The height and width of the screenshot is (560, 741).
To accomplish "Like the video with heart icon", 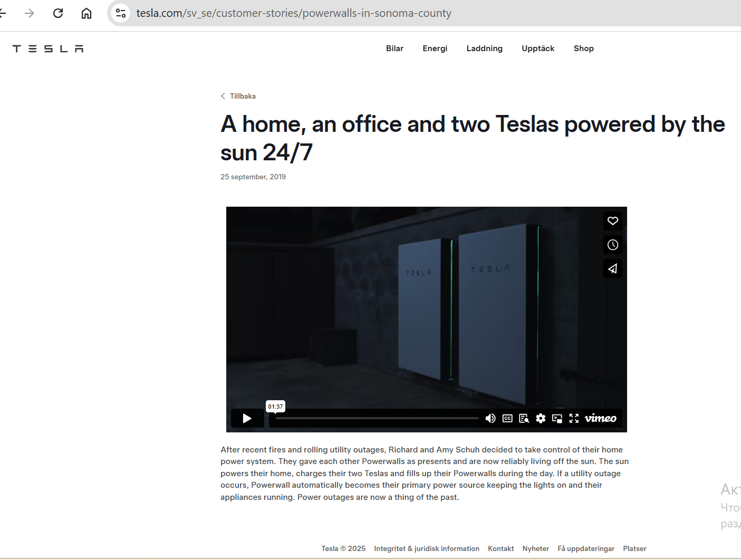I will pyautogui.click(x=612, y=221).
